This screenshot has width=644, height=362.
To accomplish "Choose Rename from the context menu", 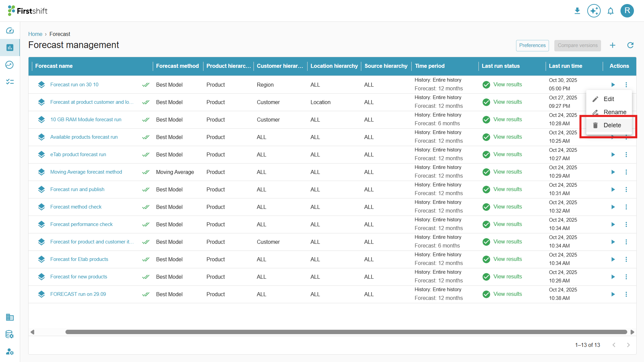I will (x=609, y=112).
